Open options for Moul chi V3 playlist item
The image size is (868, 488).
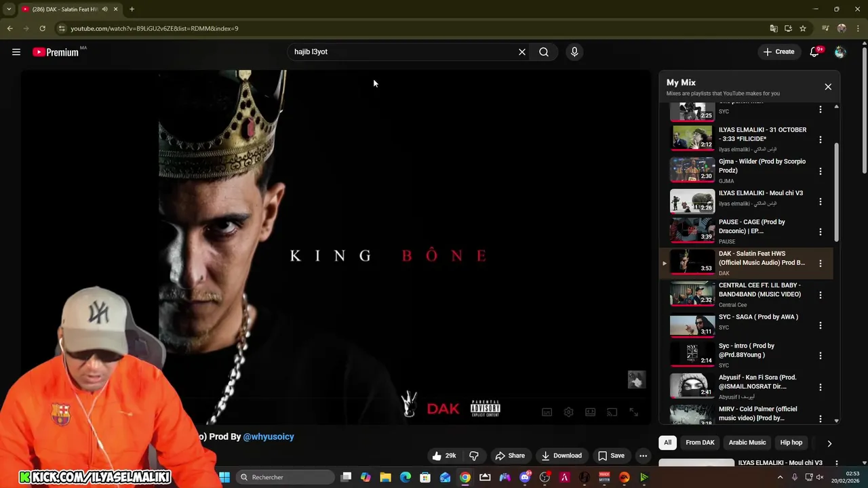pos(821,202)
